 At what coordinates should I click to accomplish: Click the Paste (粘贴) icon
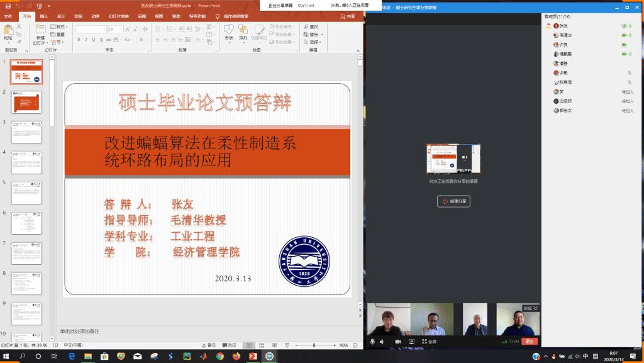coord(8,32)
